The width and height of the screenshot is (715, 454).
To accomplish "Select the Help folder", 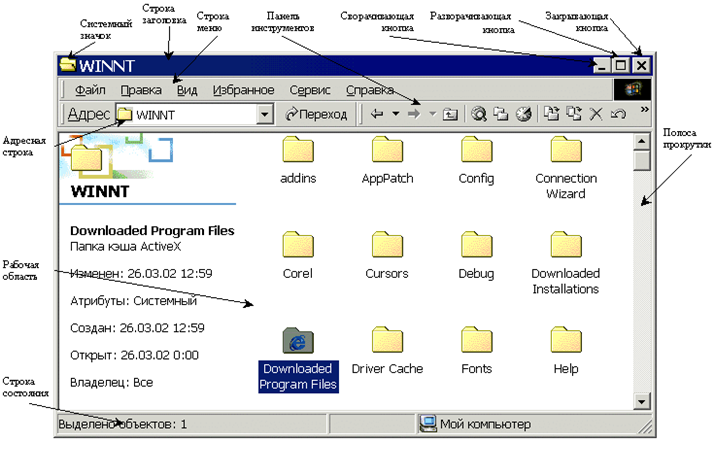I will pos(566,350).
